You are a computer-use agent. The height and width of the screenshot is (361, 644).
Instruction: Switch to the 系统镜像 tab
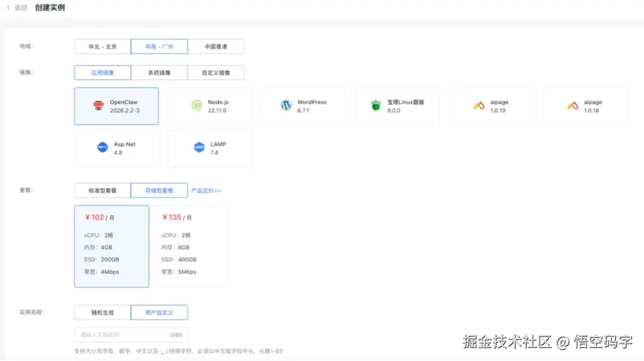pyautogui.click(x=159, y=72)
